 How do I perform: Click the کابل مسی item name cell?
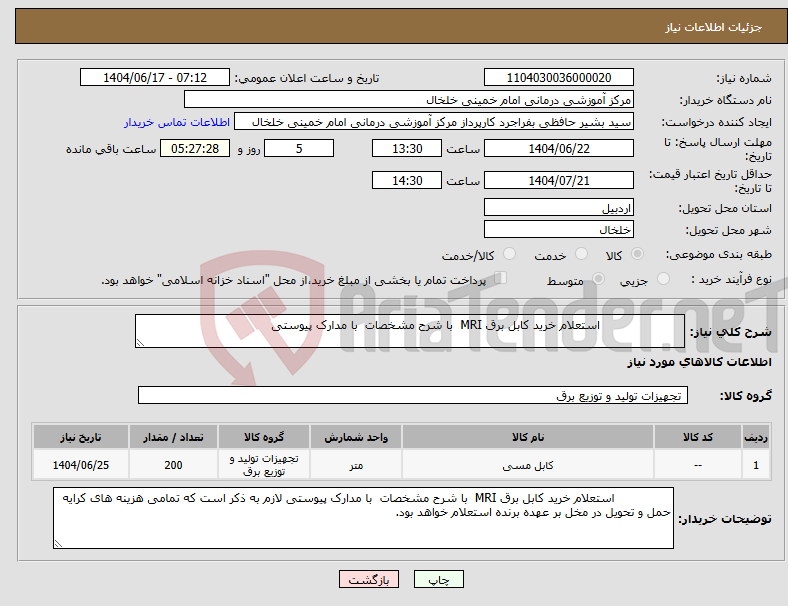528,465
